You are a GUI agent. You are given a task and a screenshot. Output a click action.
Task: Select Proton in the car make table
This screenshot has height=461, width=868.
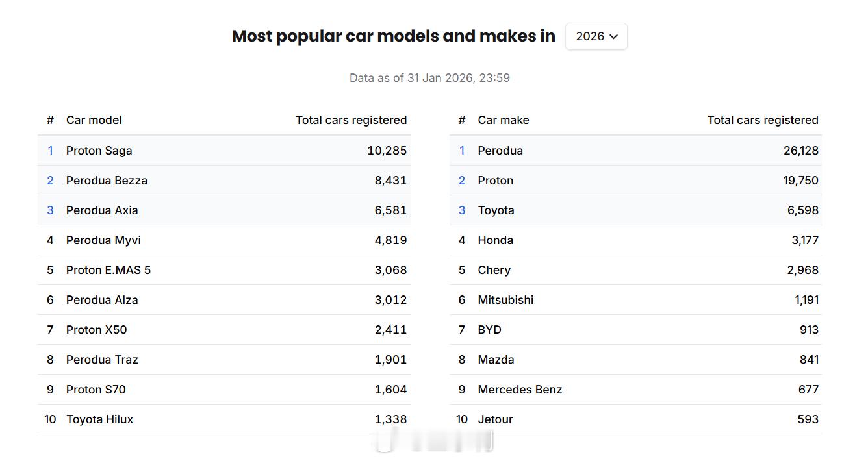point(495,181)
